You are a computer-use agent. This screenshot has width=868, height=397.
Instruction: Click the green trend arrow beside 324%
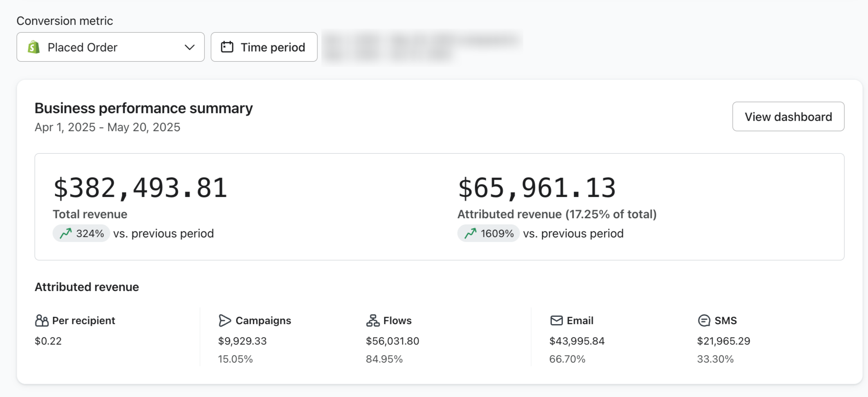65,233
